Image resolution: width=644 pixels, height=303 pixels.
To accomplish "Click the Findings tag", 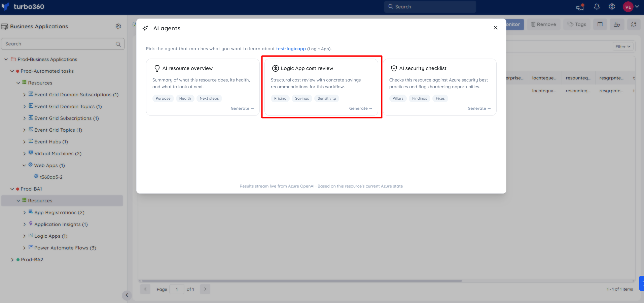I will [420, 98].
